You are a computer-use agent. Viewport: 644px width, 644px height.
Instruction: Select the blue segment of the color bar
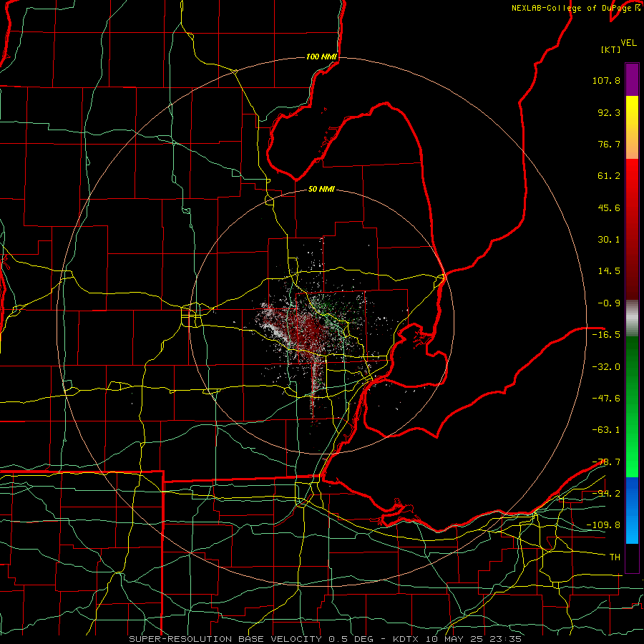[632, 510]
